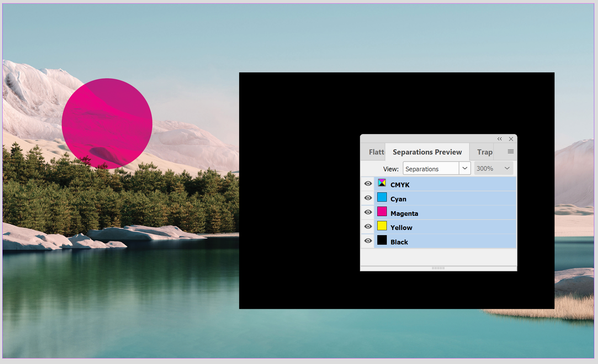
Task: Open the 300% ink limit dropdown
Action: click(493, 168)
